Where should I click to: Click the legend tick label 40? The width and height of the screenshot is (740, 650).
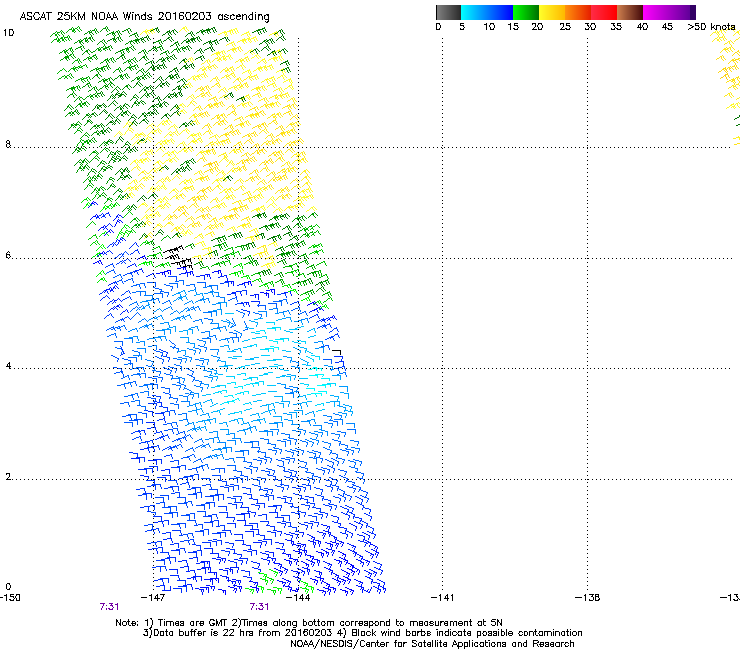(x=642, y=27)
